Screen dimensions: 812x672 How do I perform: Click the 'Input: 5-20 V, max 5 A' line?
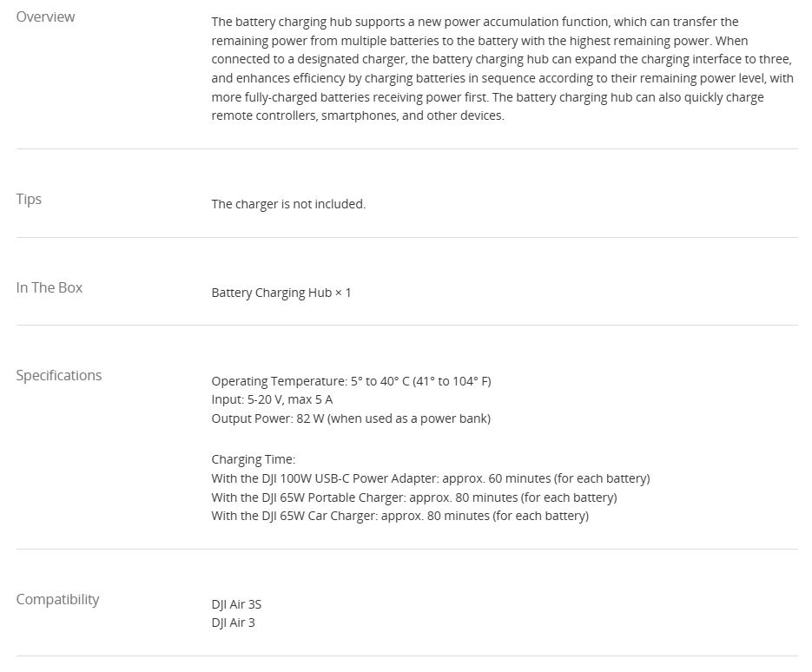pyautogui.click(x=272, y=399)
